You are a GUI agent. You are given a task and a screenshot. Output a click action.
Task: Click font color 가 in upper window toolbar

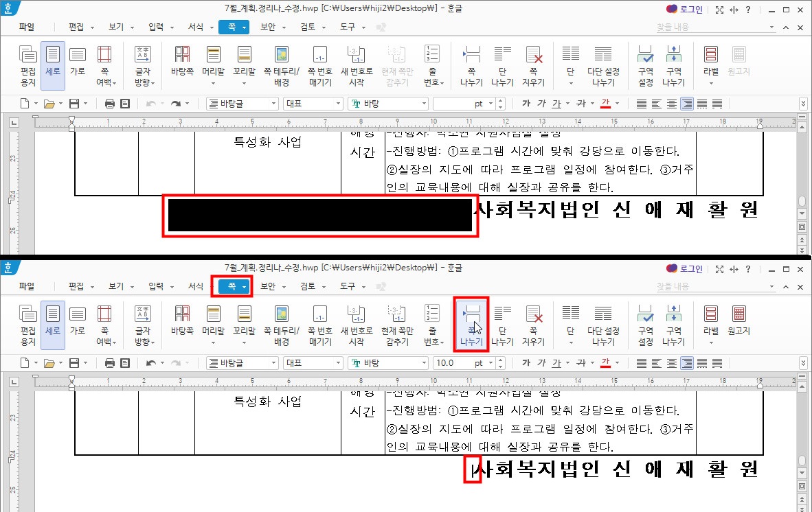point(605,104)
